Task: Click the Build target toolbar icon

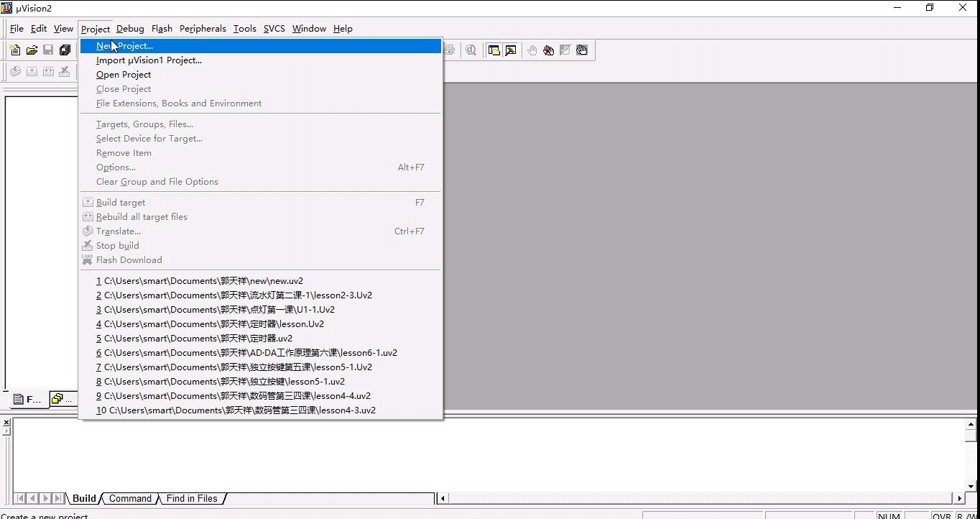Action: click(32, 71)
